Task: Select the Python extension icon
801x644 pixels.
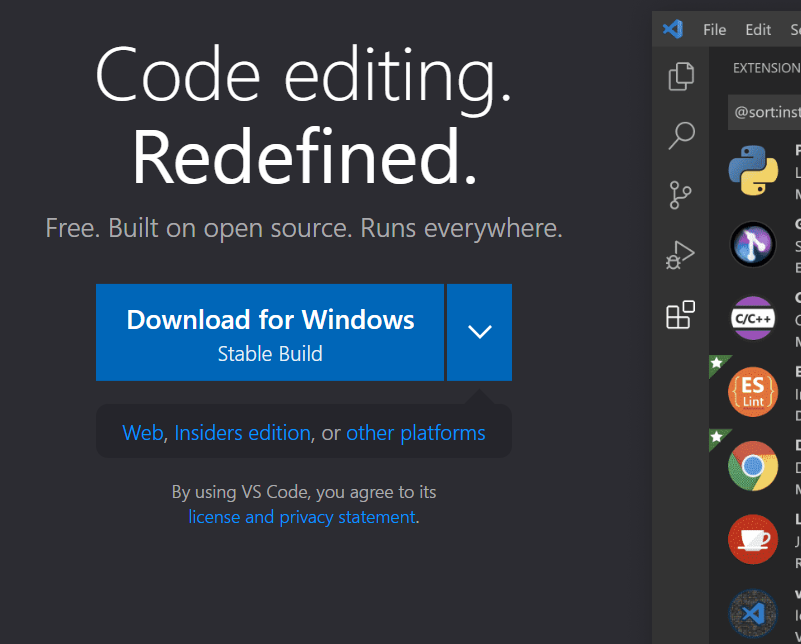Action: click(753, 170)
